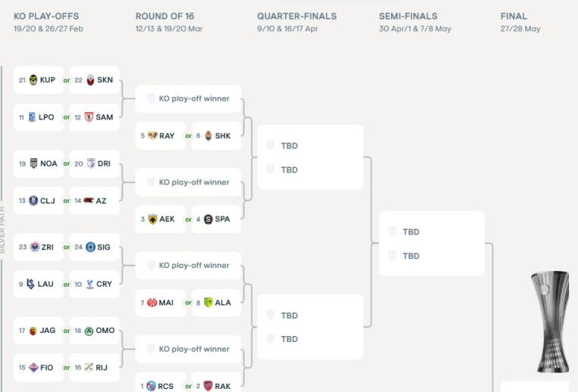Viewport: 578px width, 392px height.
Task: Click the Fiorentina FIO crest icon
Action: [x=33, y=368]
